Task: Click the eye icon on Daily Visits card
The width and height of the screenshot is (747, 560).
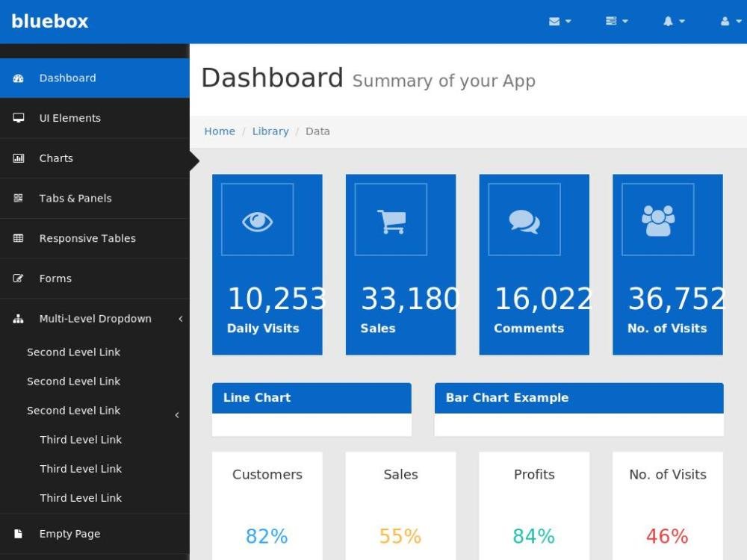Action: point(257,221)
